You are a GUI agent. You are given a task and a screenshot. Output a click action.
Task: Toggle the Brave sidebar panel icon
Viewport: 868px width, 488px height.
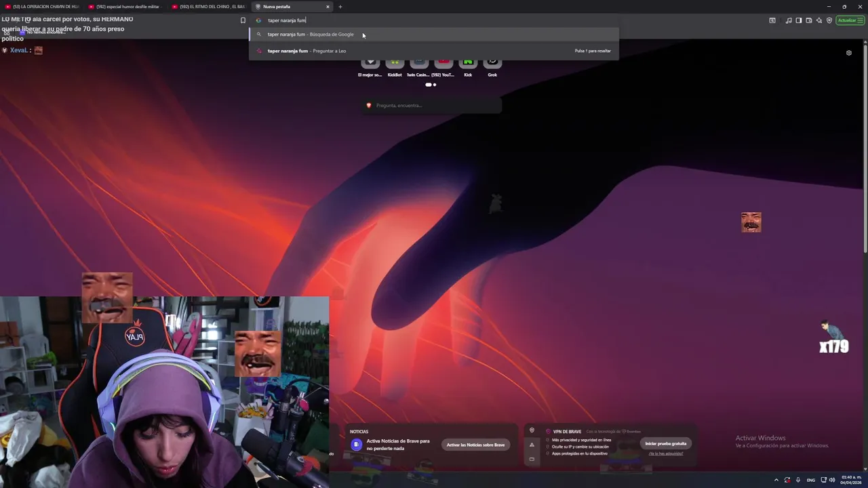(798, 20)
